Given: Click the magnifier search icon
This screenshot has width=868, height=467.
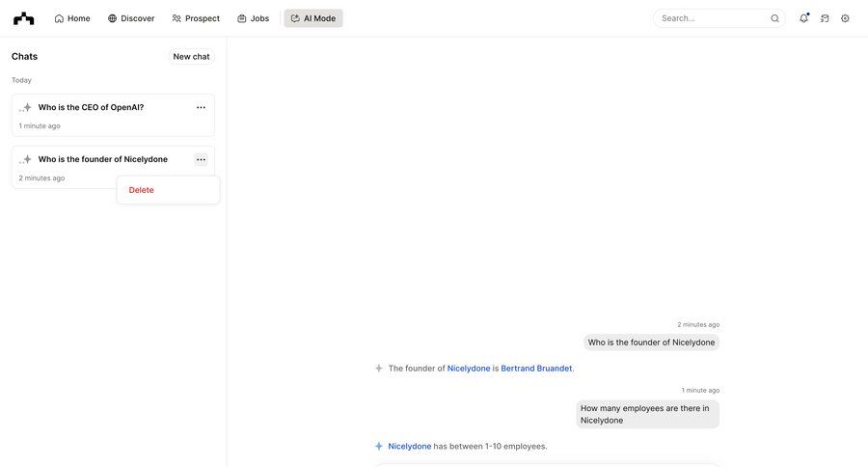Looking at the screenshot, I should 775,18.
